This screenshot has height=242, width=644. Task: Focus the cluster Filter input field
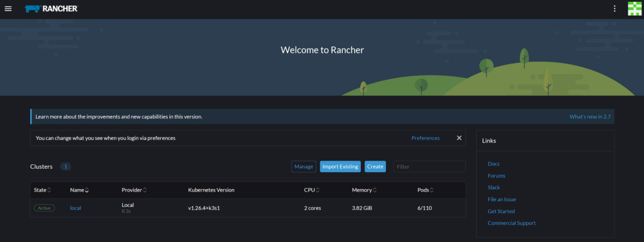pyautogui.click(x=430, y=166)
